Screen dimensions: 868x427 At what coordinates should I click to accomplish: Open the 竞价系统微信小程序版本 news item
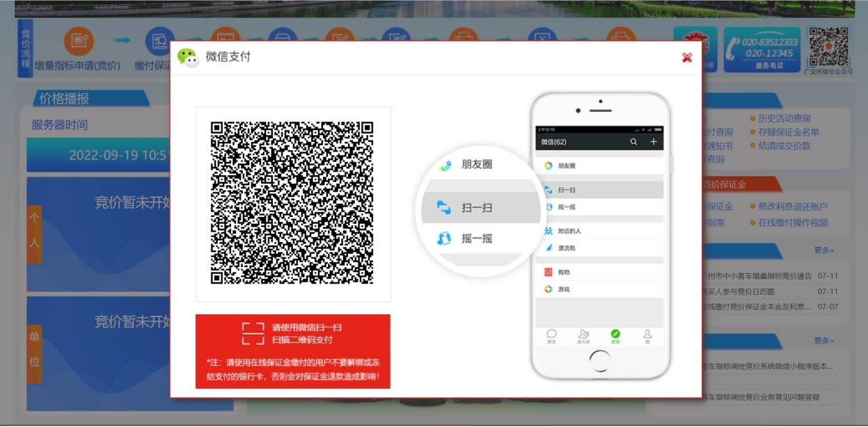pos(768,366)
